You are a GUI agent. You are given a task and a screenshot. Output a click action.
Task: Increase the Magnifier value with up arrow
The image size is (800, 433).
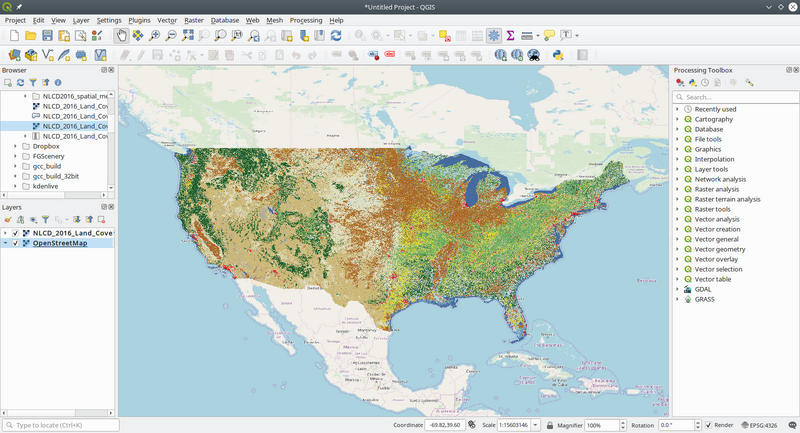tap(622, 422)
